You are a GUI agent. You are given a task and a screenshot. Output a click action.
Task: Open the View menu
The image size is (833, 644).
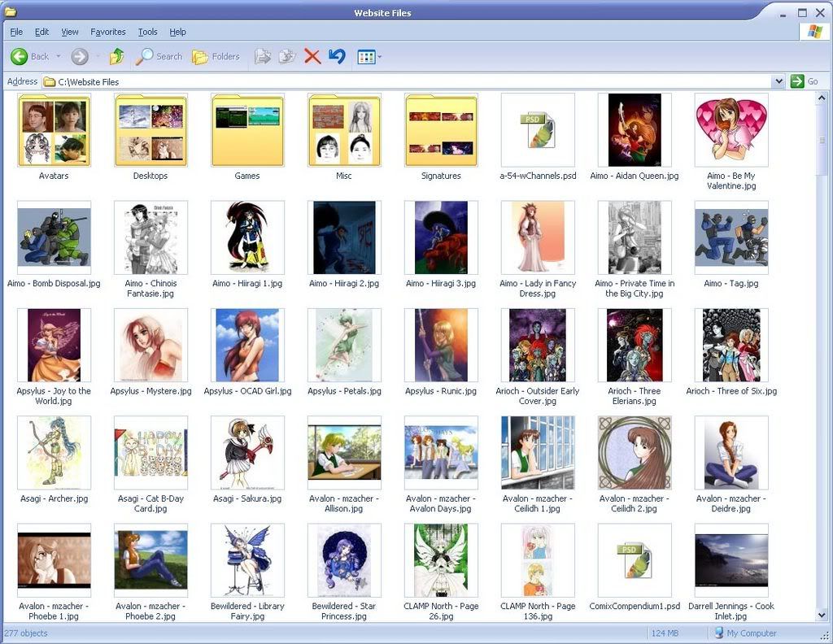click(70, 32)
